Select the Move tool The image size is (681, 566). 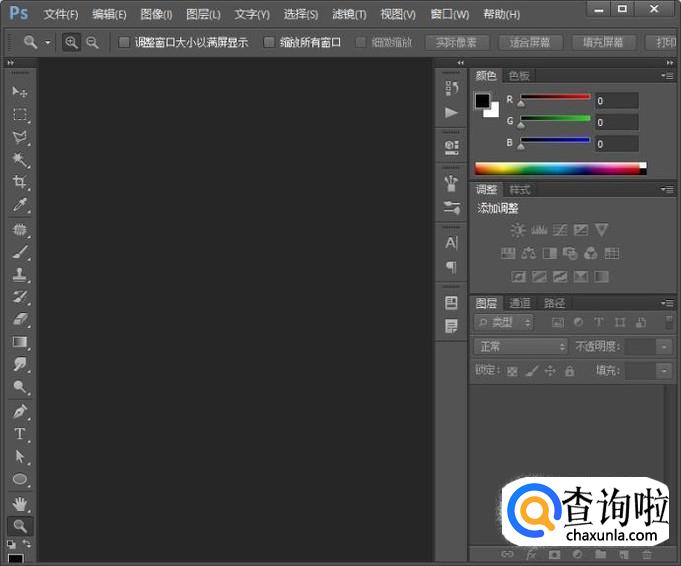click(19, 92)
